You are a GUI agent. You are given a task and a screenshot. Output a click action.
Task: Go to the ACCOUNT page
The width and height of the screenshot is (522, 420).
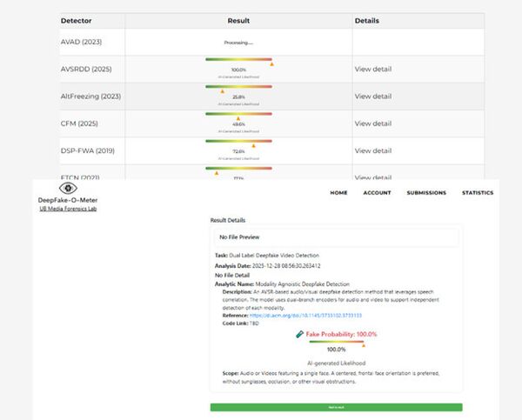(x=377, y=193)
